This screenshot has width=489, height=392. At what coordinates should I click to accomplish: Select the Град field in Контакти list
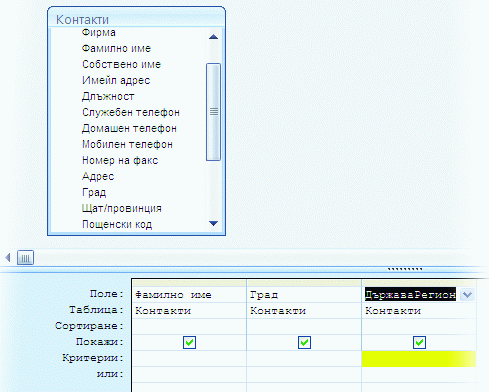94,192
